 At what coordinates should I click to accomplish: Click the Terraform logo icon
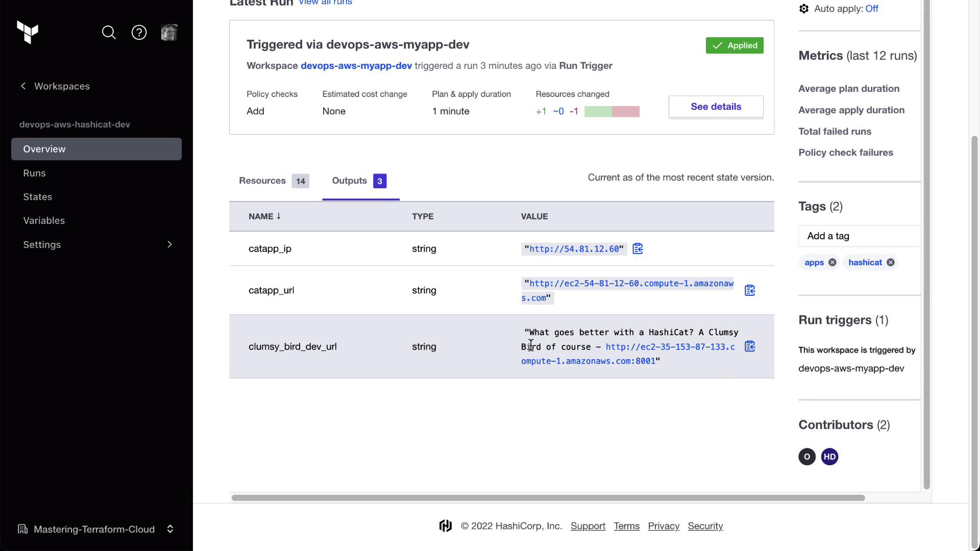click(28, 33)
